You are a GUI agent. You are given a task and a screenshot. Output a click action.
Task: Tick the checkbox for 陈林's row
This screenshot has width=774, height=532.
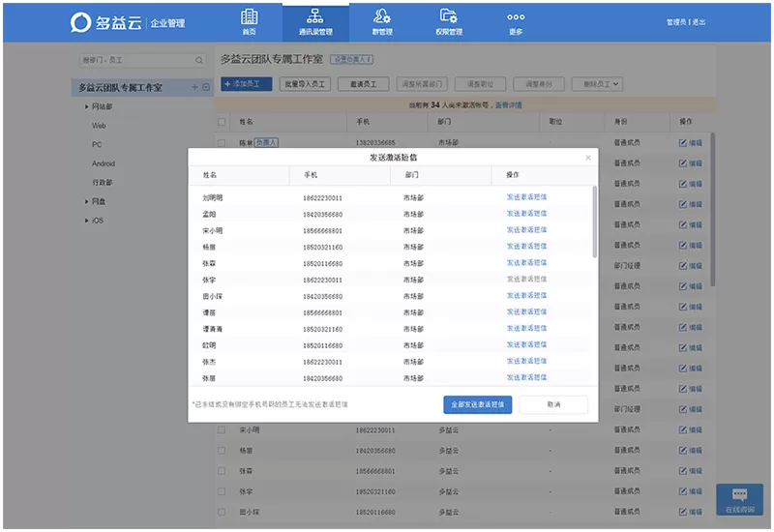pyautogui.click(x=222, y=142)
